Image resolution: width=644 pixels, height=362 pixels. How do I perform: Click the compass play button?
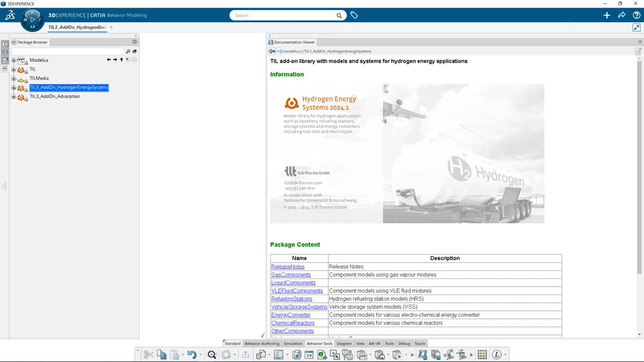[32, 19]
